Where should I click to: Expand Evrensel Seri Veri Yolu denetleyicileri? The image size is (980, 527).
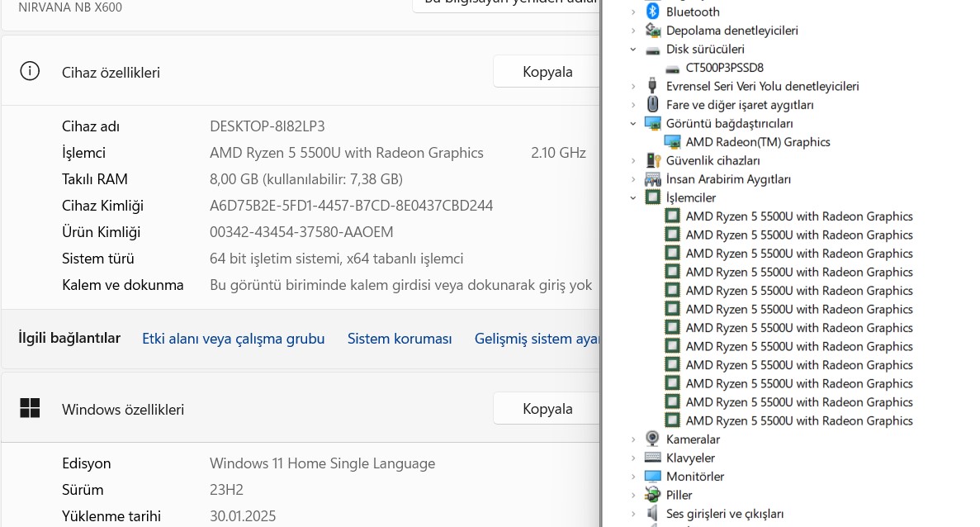click(633, 86)
